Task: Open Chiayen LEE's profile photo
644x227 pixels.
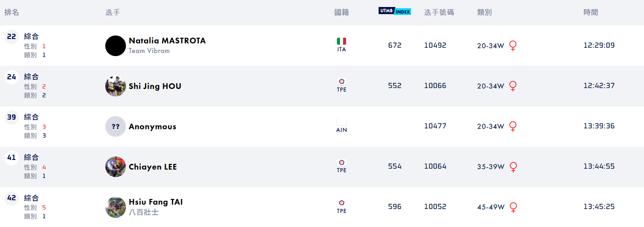Action: [115, 167]
